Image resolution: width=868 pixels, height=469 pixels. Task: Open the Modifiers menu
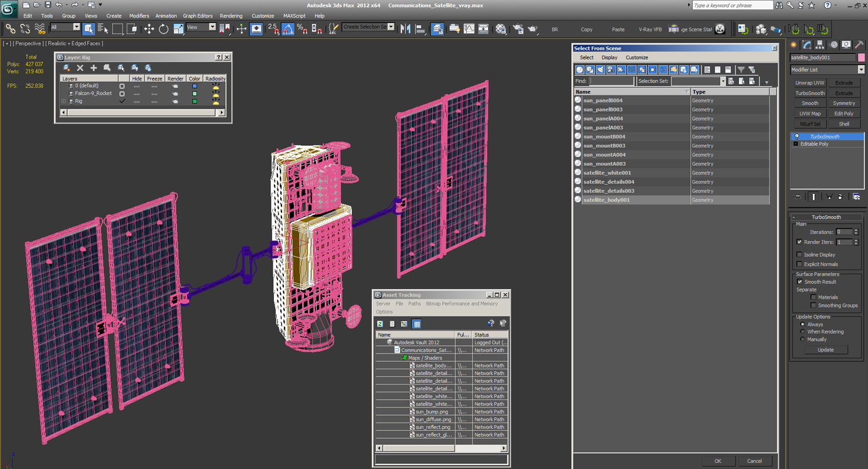click(x=139, y=16)
